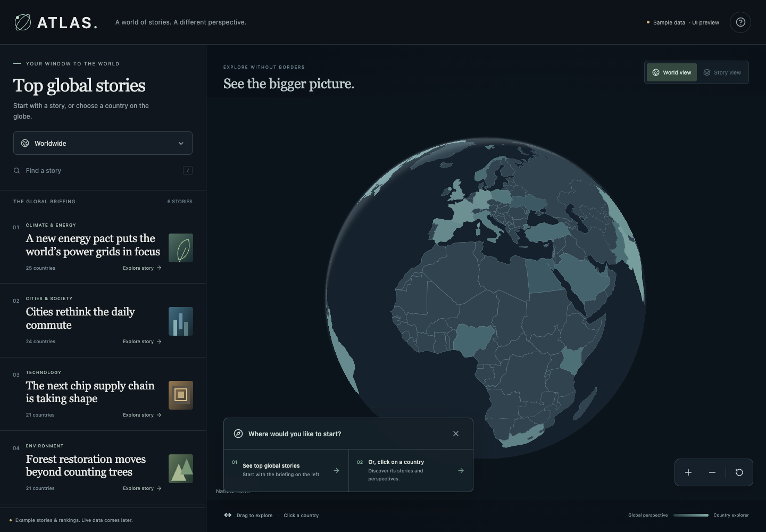Focus the 'Find a story' search field
The height and width of the screenshot is (532, 766).
(103, 171)
